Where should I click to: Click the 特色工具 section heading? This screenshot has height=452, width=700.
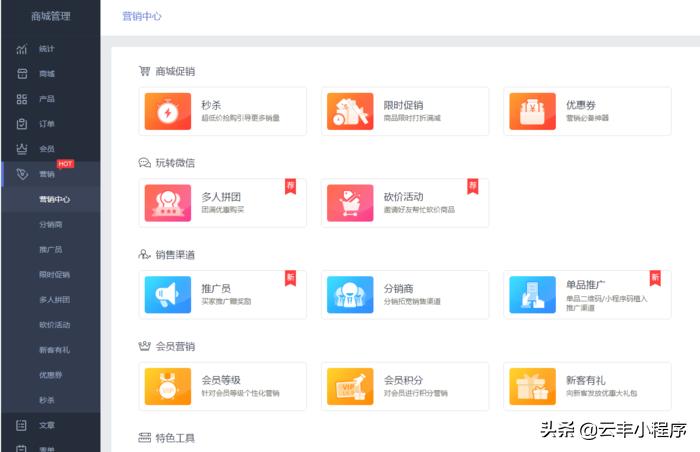tap(175, 438)
